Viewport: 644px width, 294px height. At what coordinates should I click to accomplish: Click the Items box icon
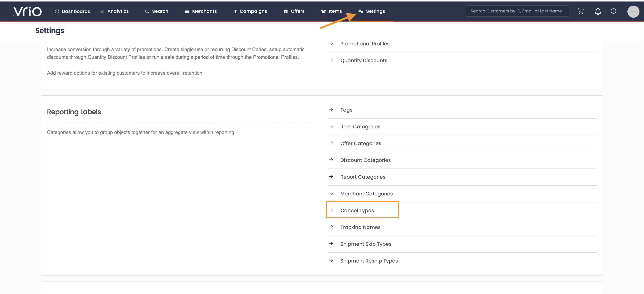point(323,11)
